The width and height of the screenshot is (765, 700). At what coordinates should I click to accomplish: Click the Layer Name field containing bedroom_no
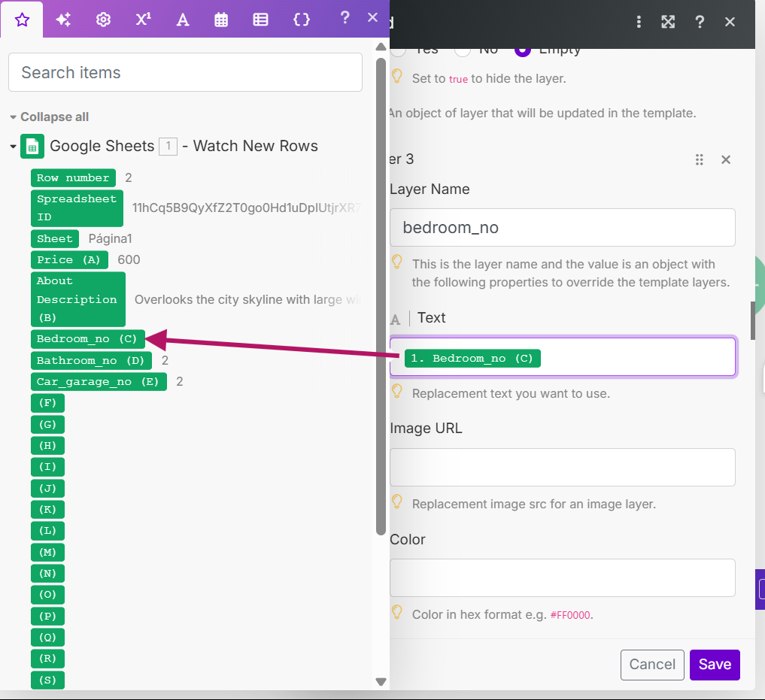[562, 227]
